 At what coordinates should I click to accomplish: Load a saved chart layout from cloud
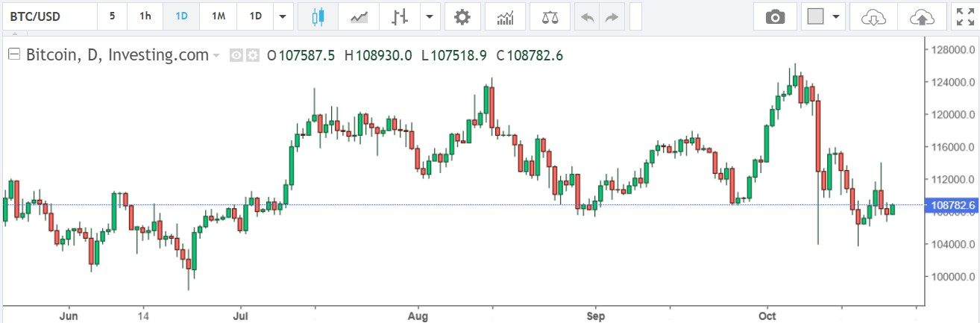(x=872, y=16)
